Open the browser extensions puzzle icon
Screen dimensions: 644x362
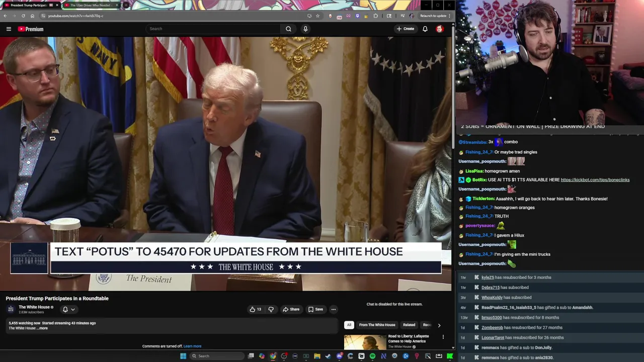click(x=375, y=16)
